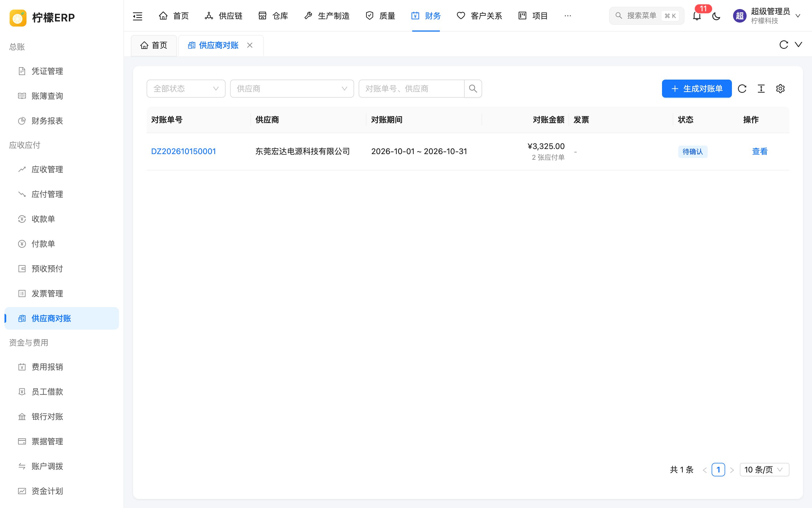Image resolution: width=812 pixels, height=508 pixels.
Task: Close the 供应商对账 tab
Action: coord(250,45)
